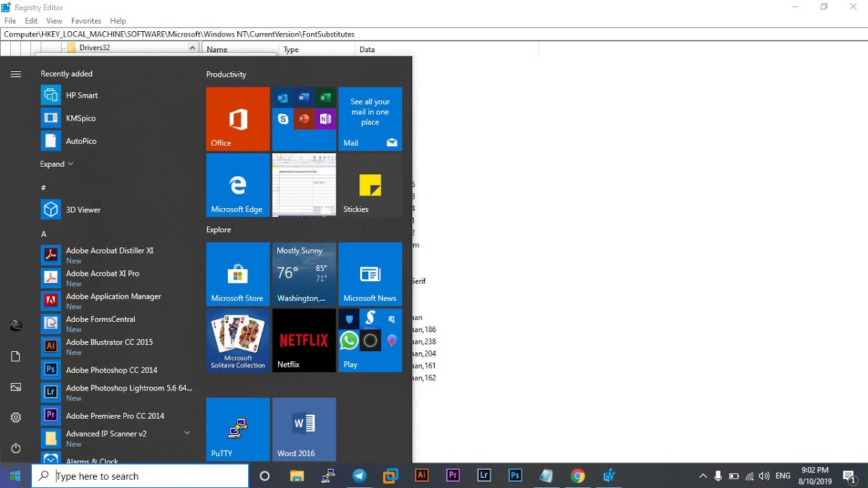This screenshot has height=488, width=868.
Task: Open Adobe Premiere Pro CC 2014
Action: [x=117, y=415]
